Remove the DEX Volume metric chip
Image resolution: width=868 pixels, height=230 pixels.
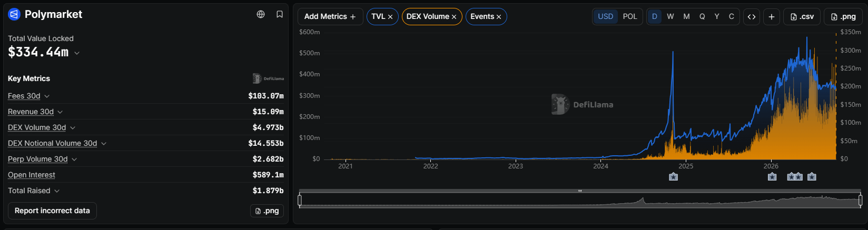(x=454, y=17)
